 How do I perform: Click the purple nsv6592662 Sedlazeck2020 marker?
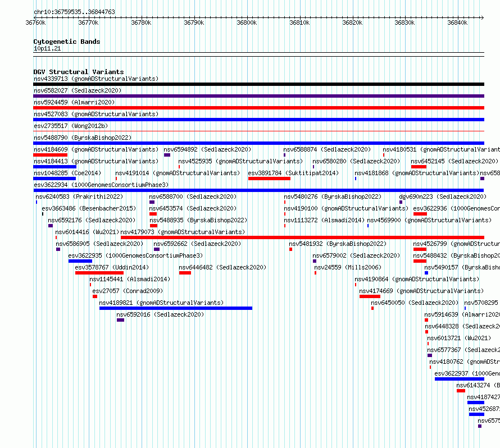pyautogui.click(x=157, y=249)
